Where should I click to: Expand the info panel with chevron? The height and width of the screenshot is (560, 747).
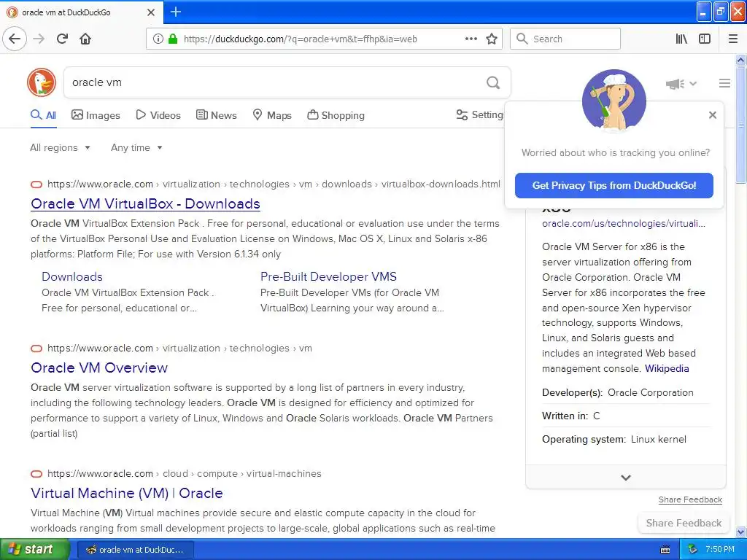[625, 477]
